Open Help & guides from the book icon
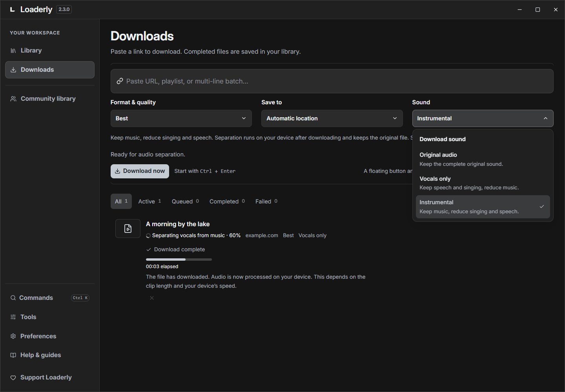This screenshot has height=392, width=565. pos(13,355)
